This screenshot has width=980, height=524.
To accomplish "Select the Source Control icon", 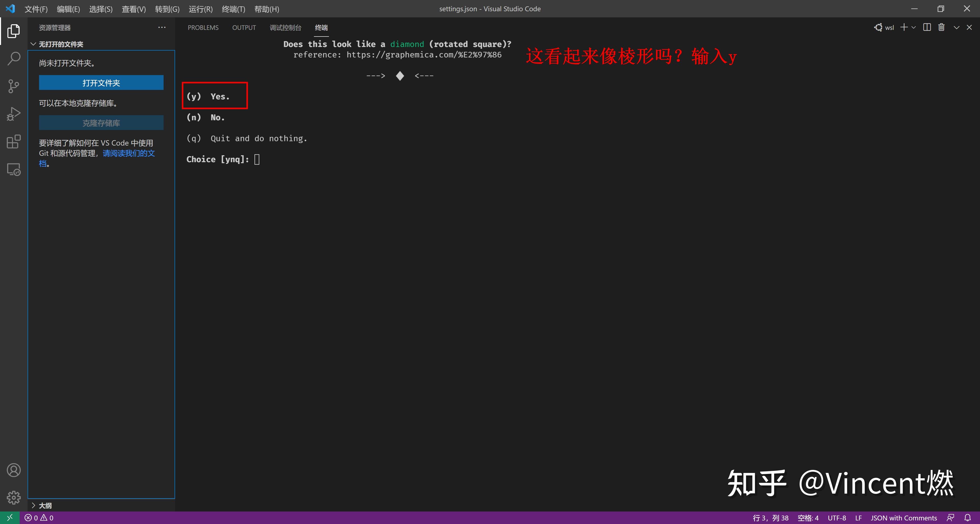I will [x=14, y=86].
